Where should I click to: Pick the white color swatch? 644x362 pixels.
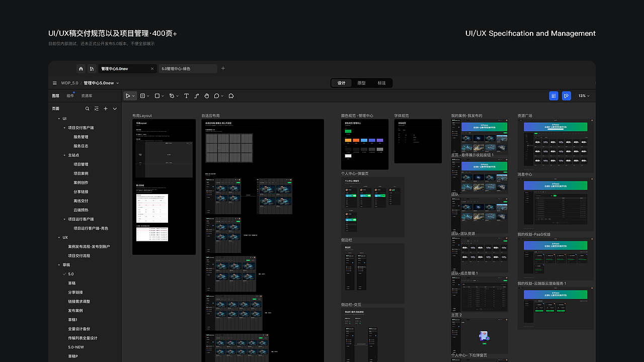tap(348, 156)
